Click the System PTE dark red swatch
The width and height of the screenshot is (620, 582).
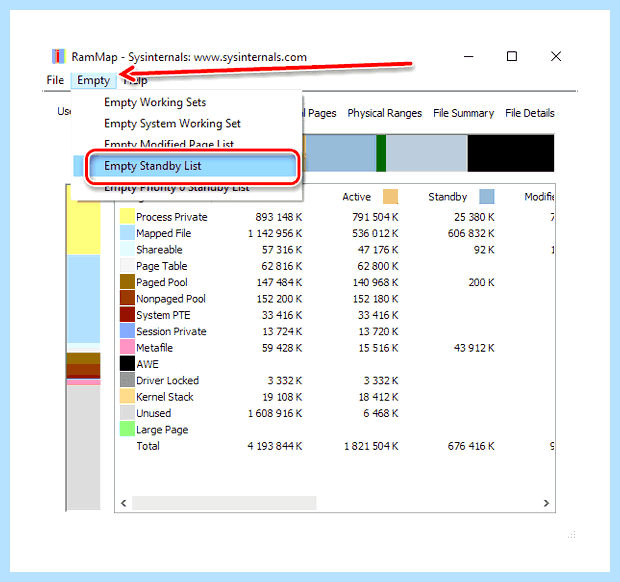pos(127,315)
